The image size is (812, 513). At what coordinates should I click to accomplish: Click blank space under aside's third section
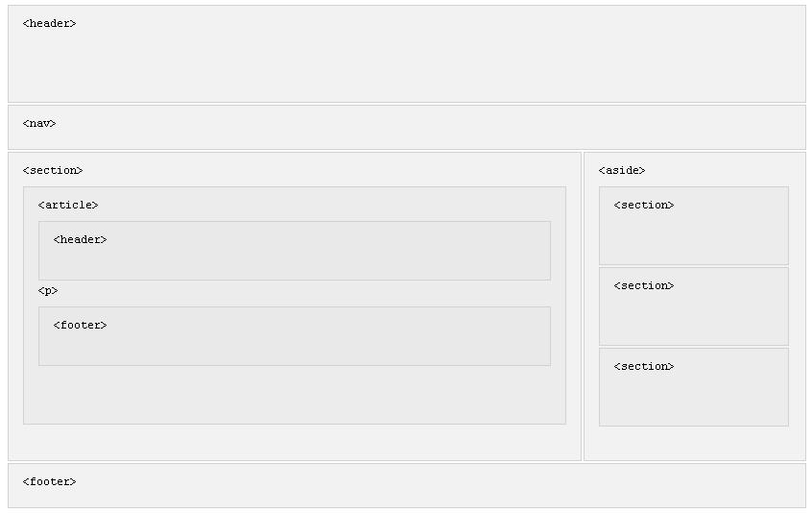[694, 443]
